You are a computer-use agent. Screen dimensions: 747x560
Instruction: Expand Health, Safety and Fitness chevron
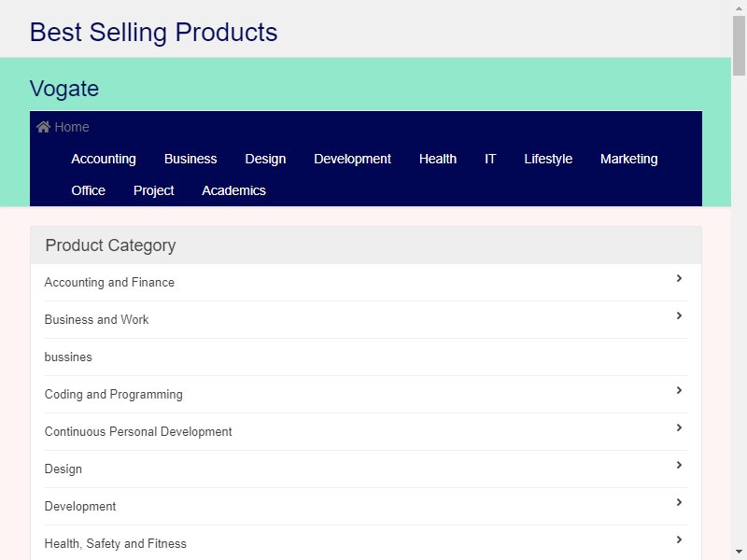679,539
